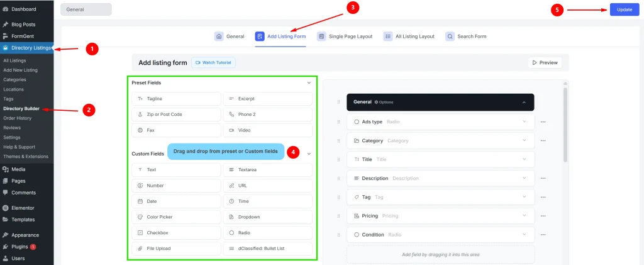
Task: Select File Upload custom field
Action: pos(176,248)
